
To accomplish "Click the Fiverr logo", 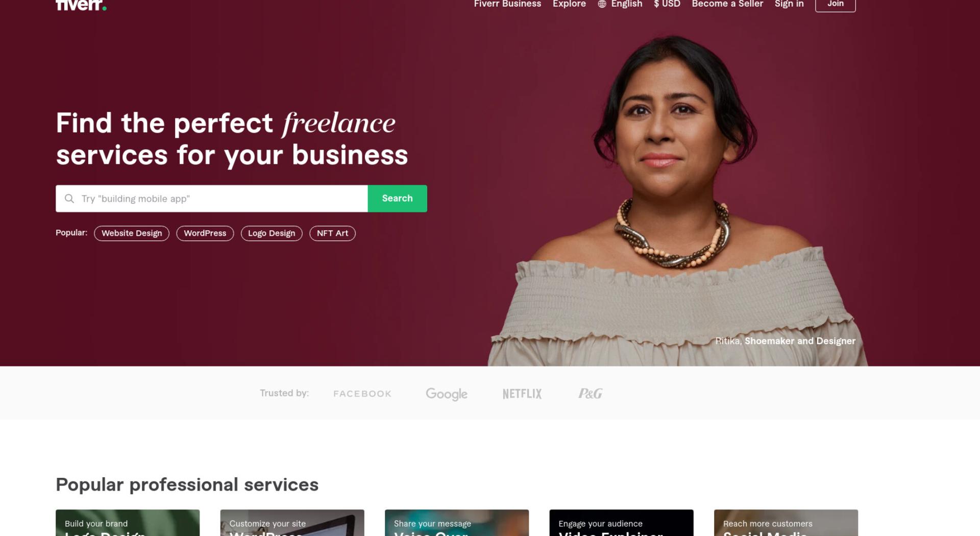I will tap(81, 5).
